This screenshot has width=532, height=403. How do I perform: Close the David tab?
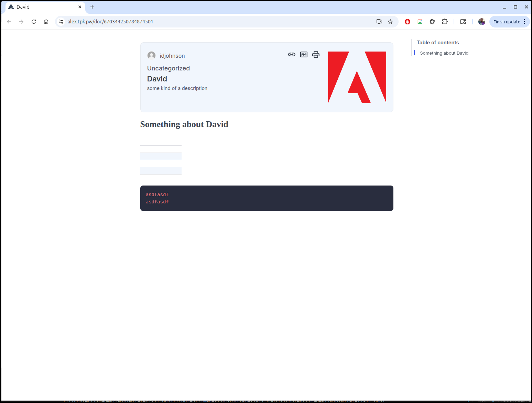[80, 7]
